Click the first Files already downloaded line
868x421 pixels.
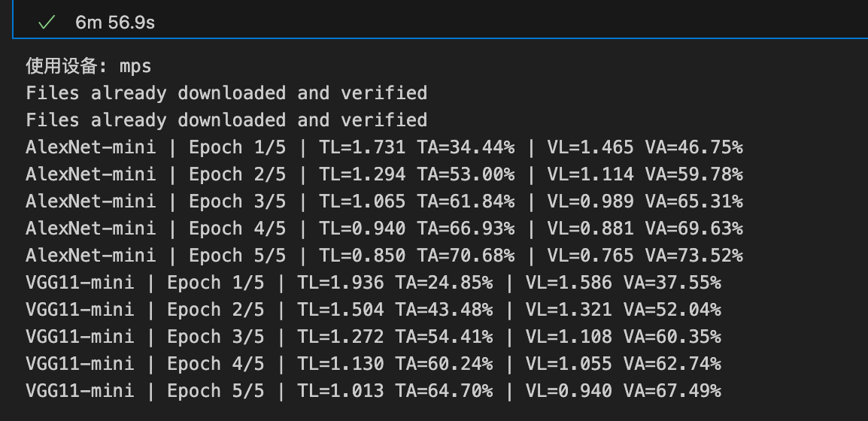coord(226,93)
